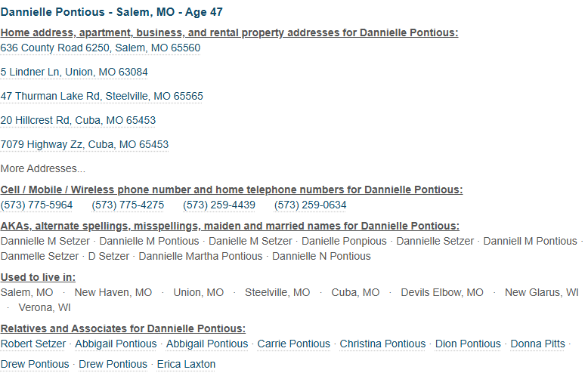Open Erica Laxton associate link

186,364
